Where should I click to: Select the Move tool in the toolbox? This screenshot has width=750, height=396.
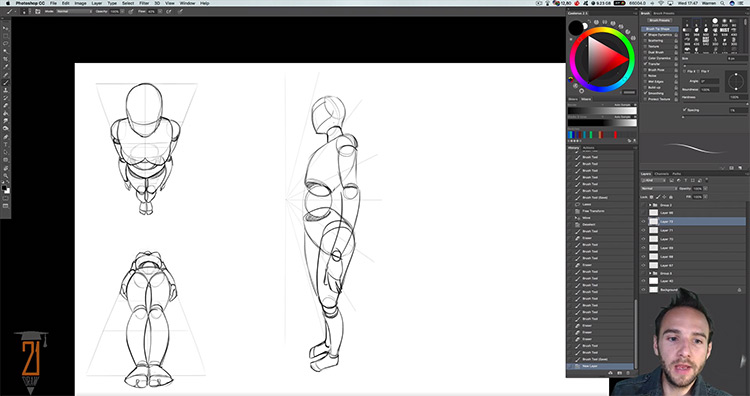pos(6,28)
